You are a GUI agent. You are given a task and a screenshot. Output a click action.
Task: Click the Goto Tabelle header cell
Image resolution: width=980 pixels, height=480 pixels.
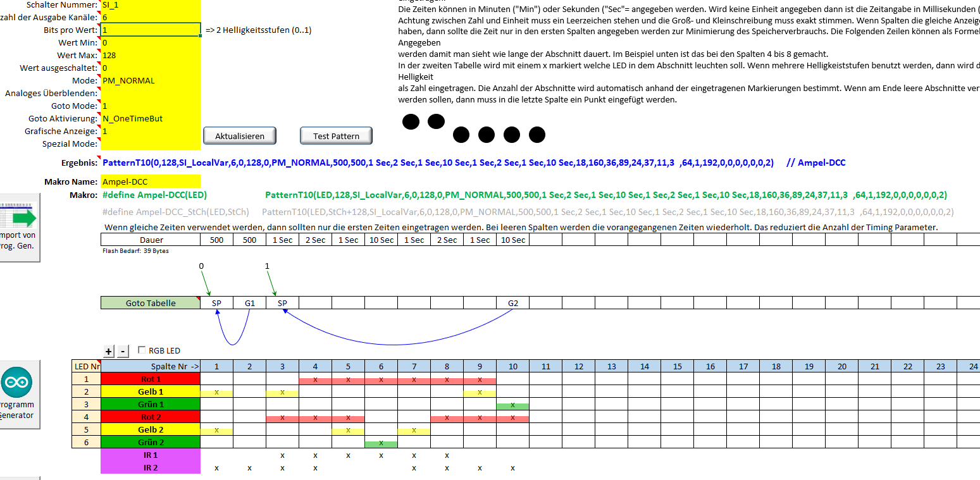[151, 303]
